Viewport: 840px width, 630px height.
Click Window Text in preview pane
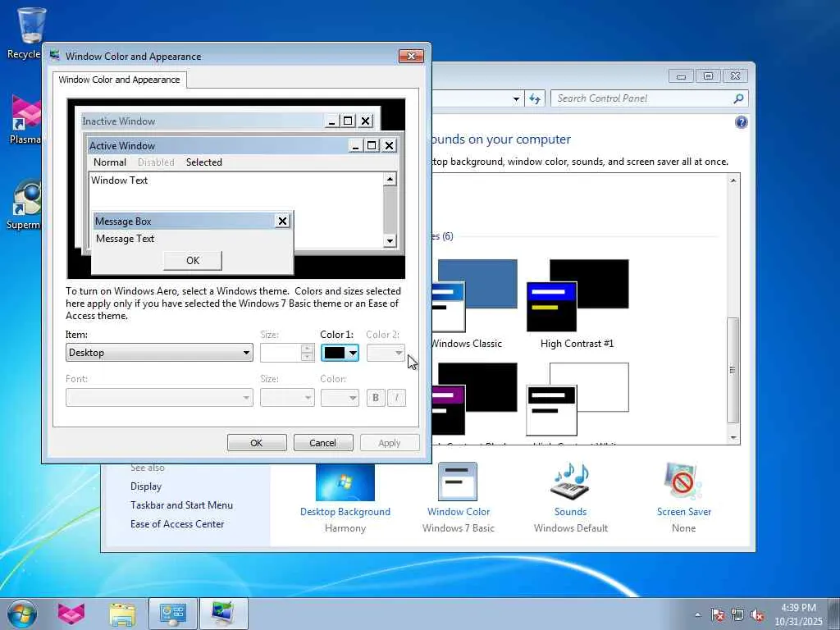pos(119,180)
